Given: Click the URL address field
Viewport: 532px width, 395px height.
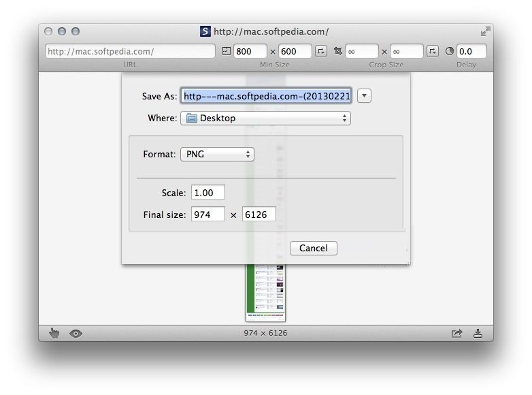Looking at the screenshot, I should pyautogui.click(x=129, y=51).
